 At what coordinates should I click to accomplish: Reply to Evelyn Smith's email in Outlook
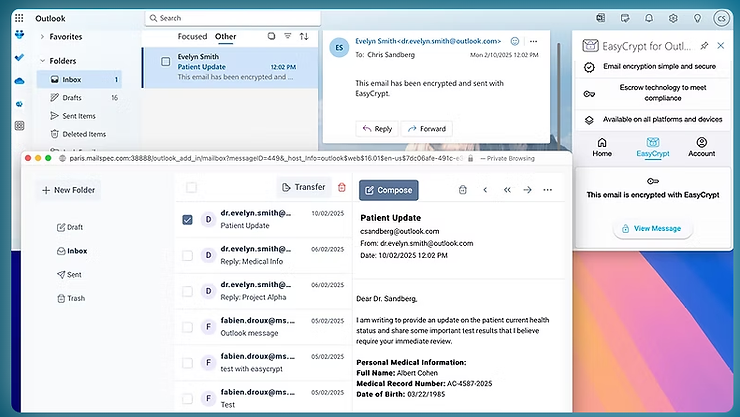[x=377, y=129]
